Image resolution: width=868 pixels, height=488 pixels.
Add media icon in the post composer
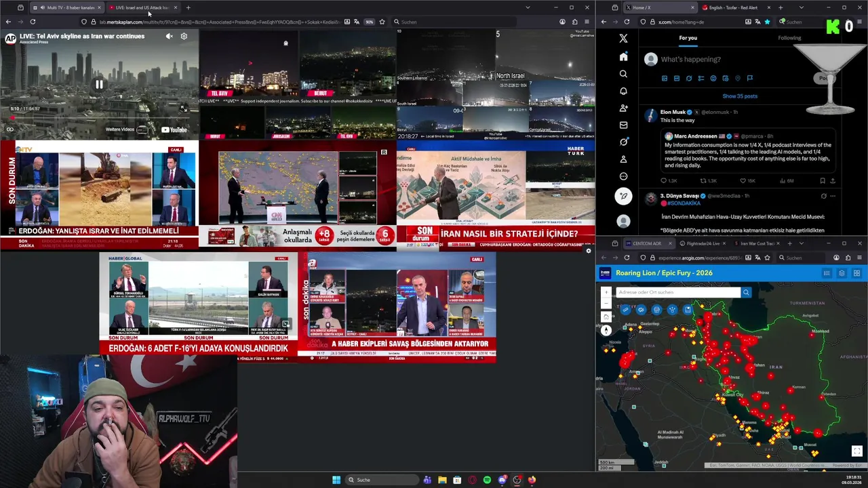[665, 79]
